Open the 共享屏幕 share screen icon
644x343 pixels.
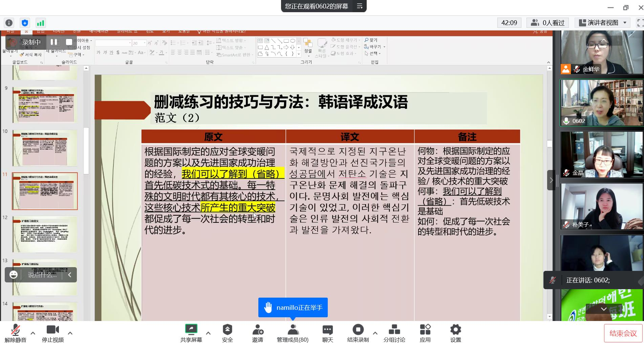coord(191,333)
